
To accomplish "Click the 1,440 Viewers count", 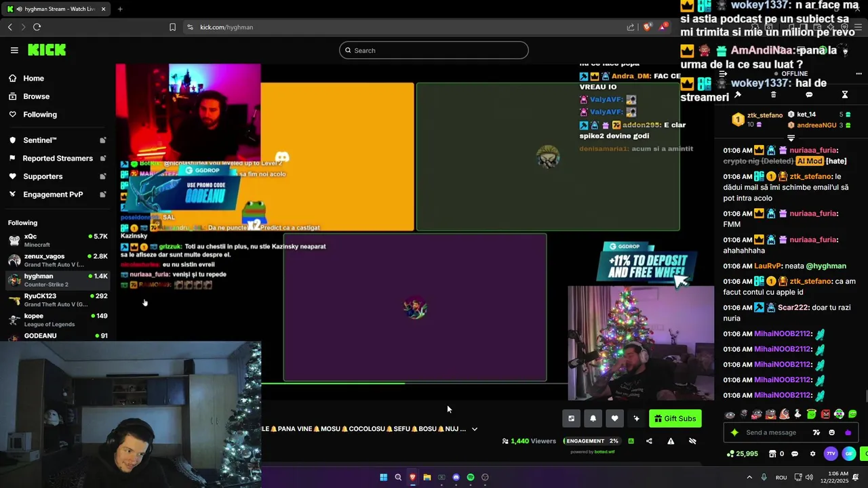I will pos(529,441).
